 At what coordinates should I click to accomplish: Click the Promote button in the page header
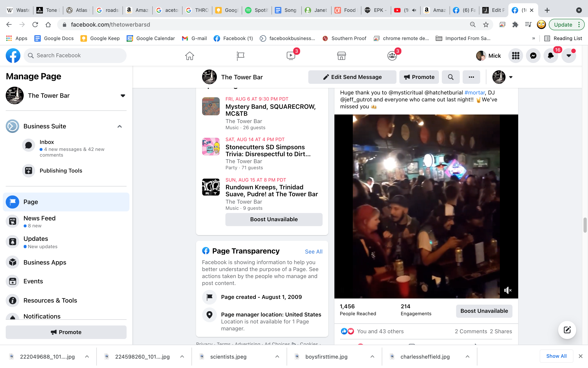coord(419,77)
